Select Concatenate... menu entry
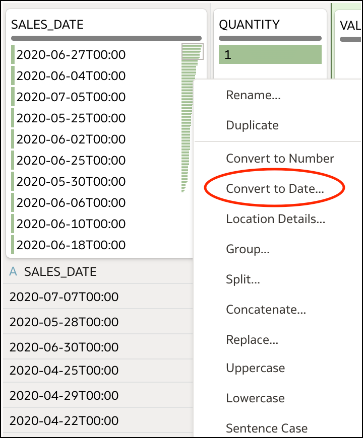363x438 pixels. [266, 310]
